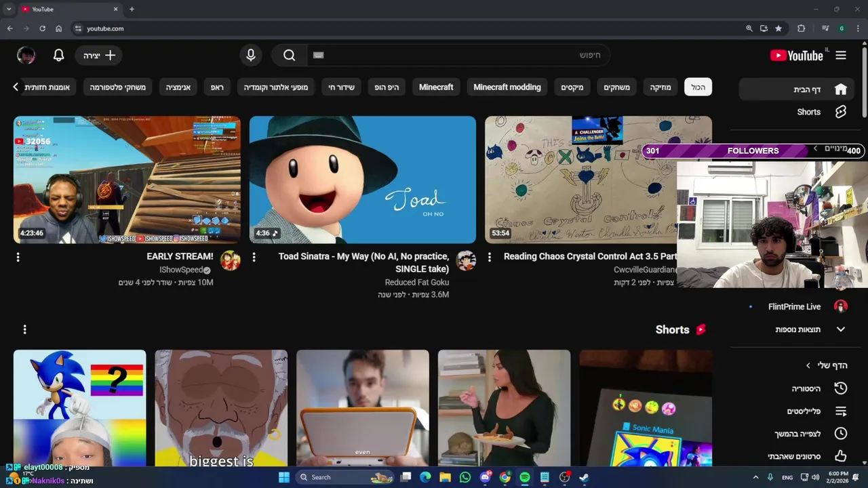Open Liked videos thumbs-up icon
Image resolution: width=868 pixels, height=488 pixels.
[841, 456]
